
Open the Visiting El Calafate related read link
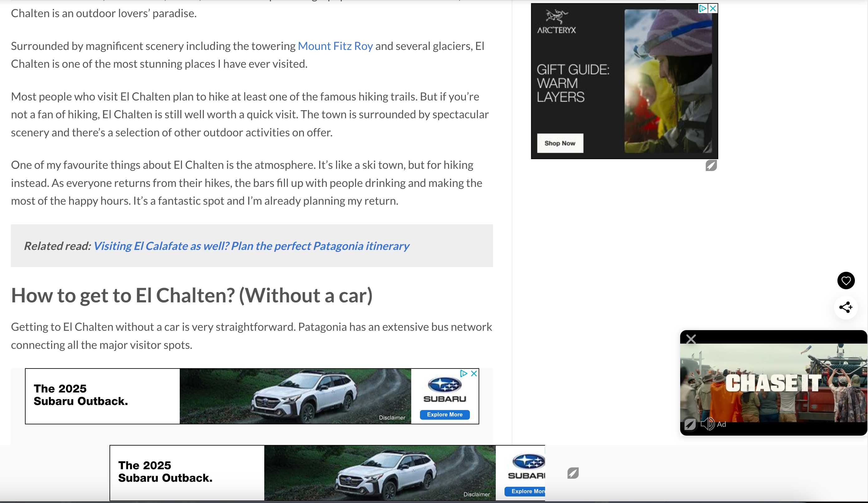(251, 246)
